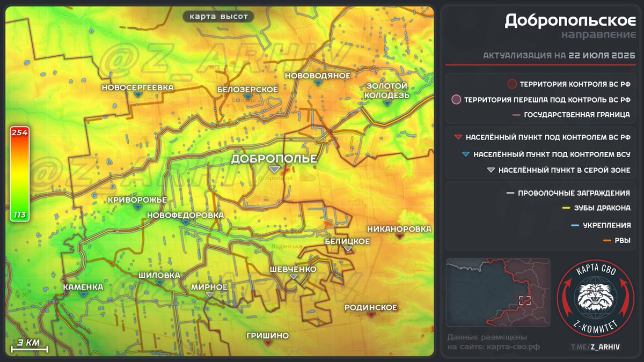The image size is (644, 362).
Task: Click the pink newly controlled territory circle
Action: pyautogui.click(x=456, y=99)
